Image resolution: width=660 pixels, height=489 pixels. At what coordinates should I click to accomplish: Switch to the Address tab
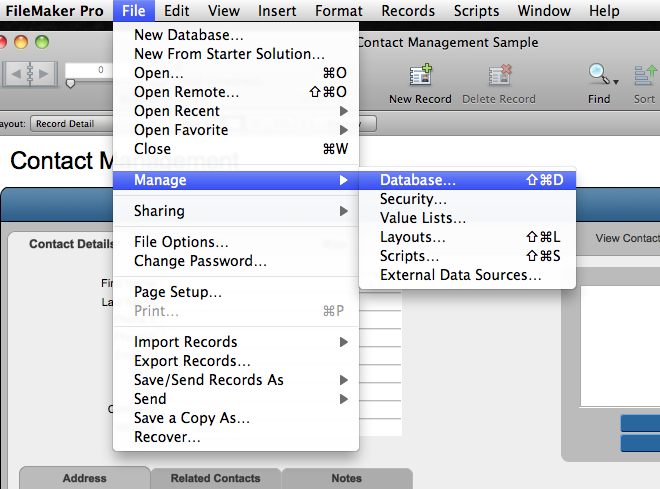[85, 478]
